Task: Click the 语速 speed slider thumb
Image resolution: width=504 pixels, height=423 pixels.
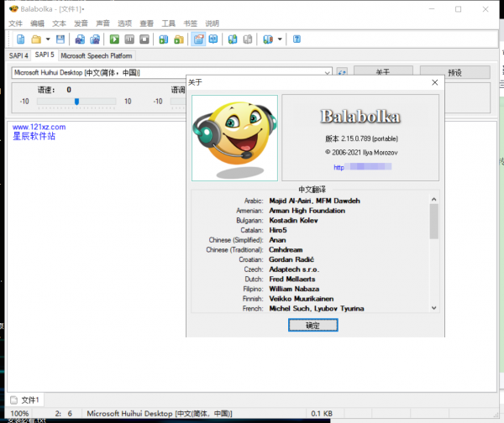Action: pos(76,102)
